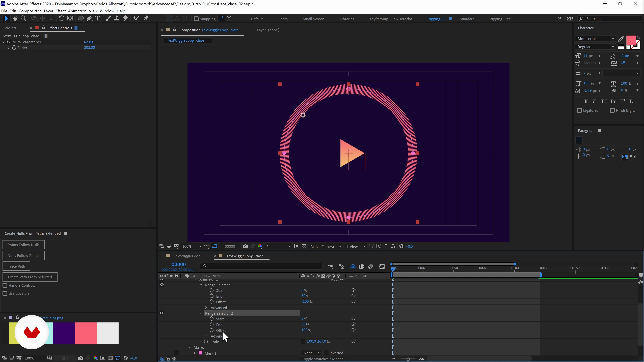This screenshot has height=362, width=644.
Task: Center align text in Paragraph panel
Action: click(587, 140)
